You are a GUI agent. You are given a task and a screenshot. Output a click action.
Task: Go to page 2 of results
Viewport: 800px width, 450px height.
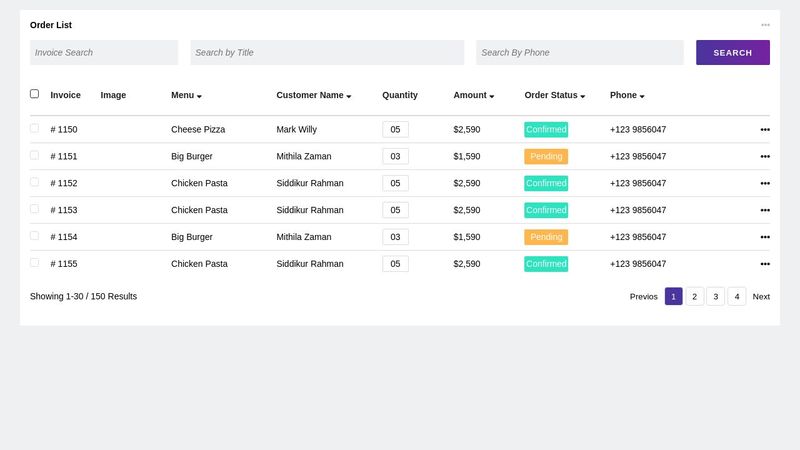click(694, 297)
